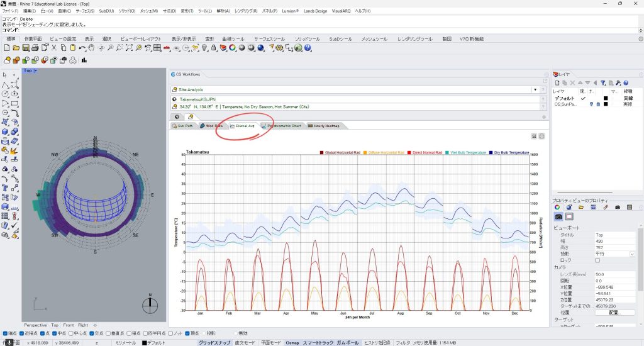644x346 pixels.
Task: Toggle the グリッドスナップ status bar button
Action: pos(216,343)
